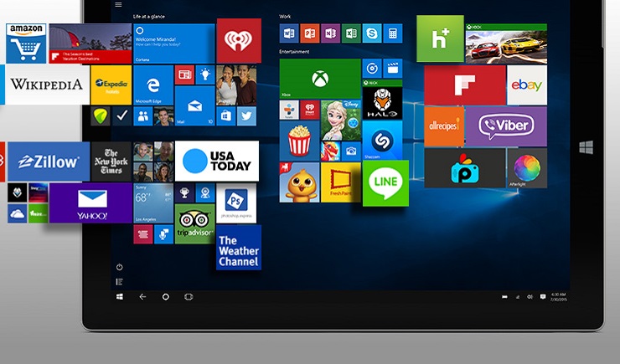Open the iHeartRadio large red tile

tap(239, 41)
